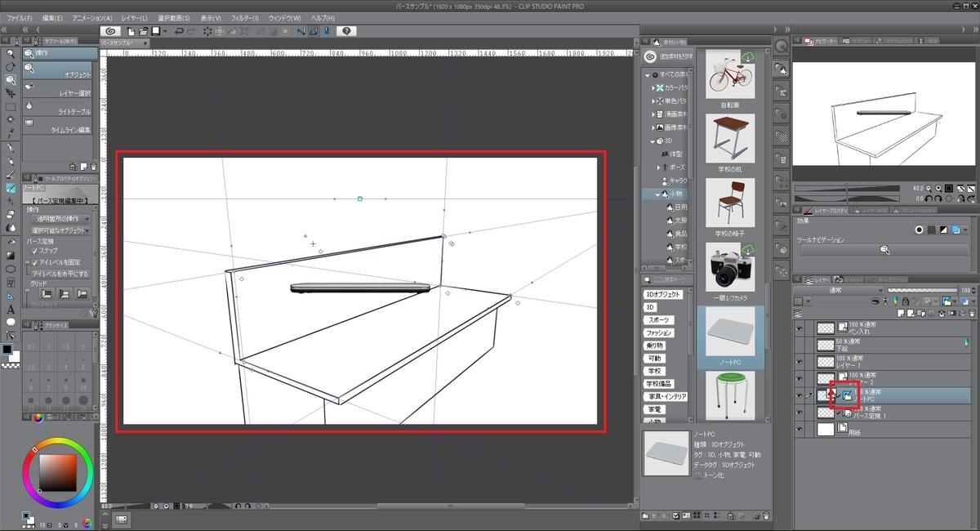Open the ファイル(F) menu
Image resolution: width=980 pixels, height=531 pixels.
[x=20, y=17]
